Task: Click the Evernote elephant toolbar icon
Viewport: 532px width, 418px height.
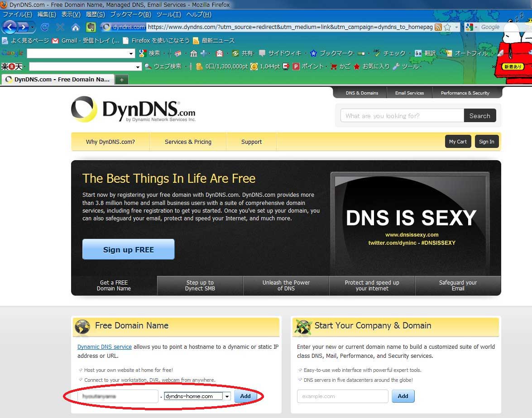Action: (91, 27)
